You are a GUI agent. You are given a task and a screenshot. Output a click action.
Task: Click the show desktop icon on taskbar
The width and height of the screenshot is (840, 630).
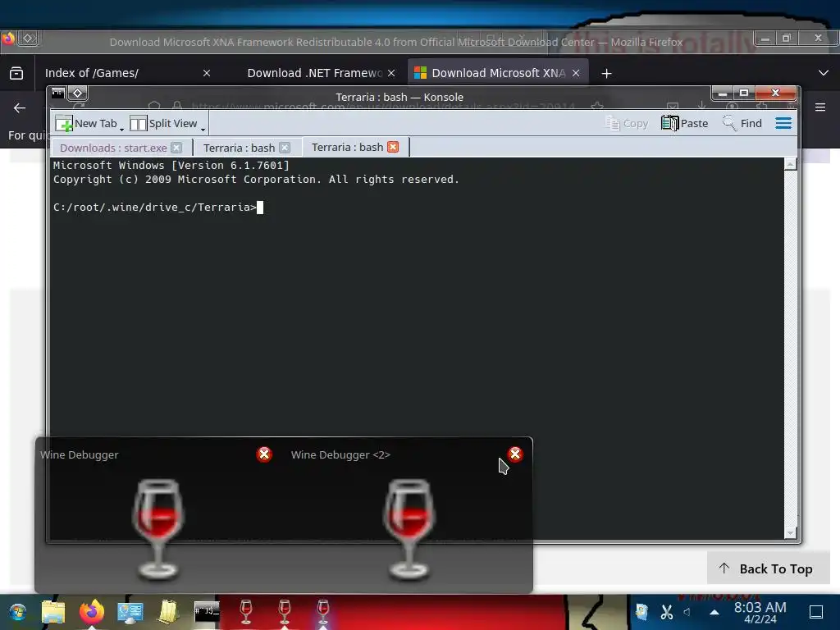[x=816, y=612]
